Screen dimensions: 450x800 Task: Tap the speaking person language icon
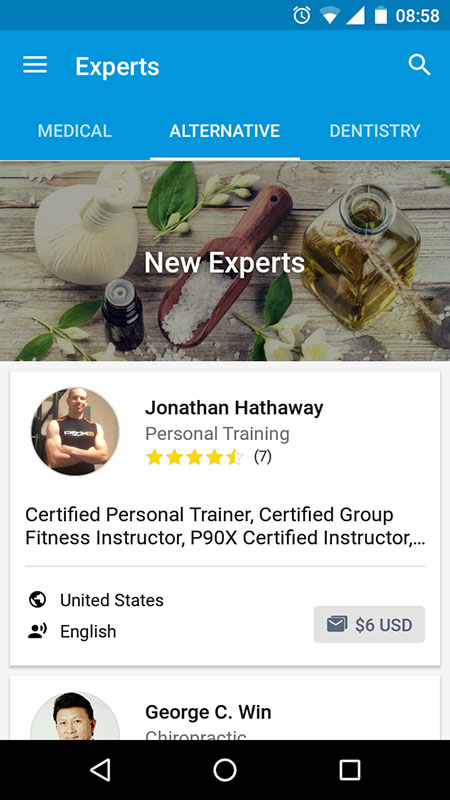tap(37, 631)
